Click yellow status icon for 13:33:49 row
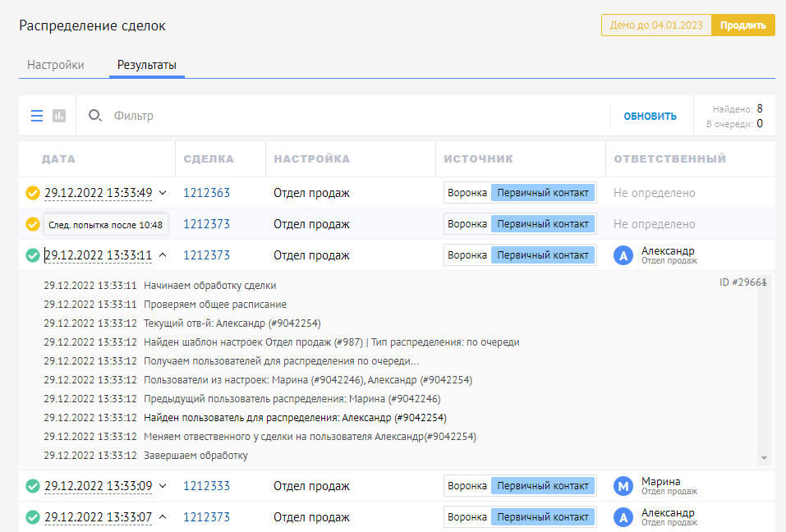This screenshot has height=532, width=786. click(33, 193)
